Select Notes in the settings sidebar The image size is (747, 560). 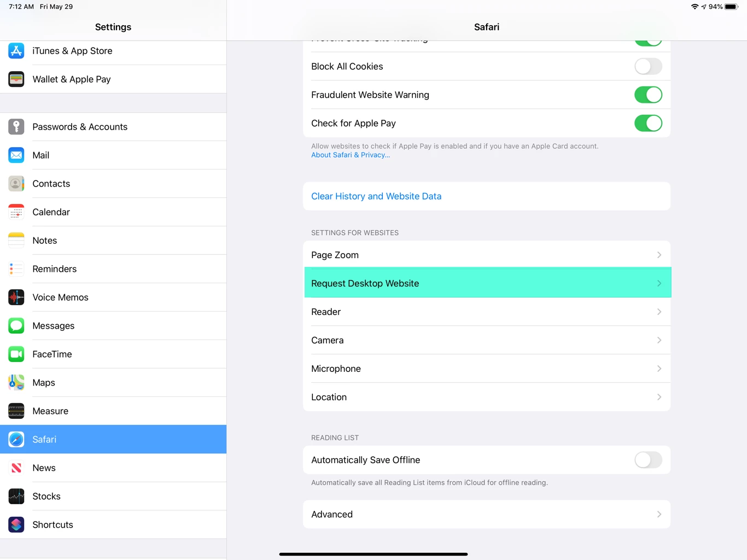point(113,241)
